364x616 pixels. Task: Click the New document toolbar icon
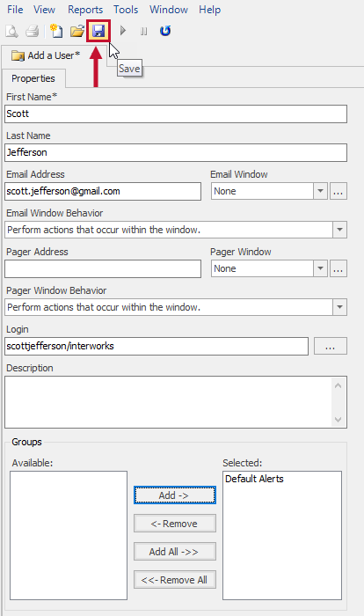coord(56,31)
